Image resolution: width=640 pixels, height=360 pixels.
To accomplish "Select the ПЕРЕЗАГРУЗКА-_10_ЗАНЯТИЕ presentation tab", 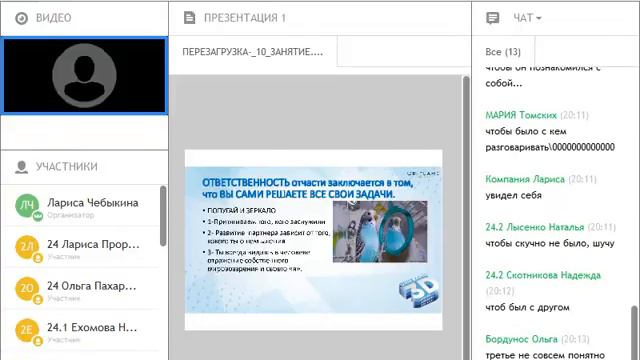I will pos(253,52).
